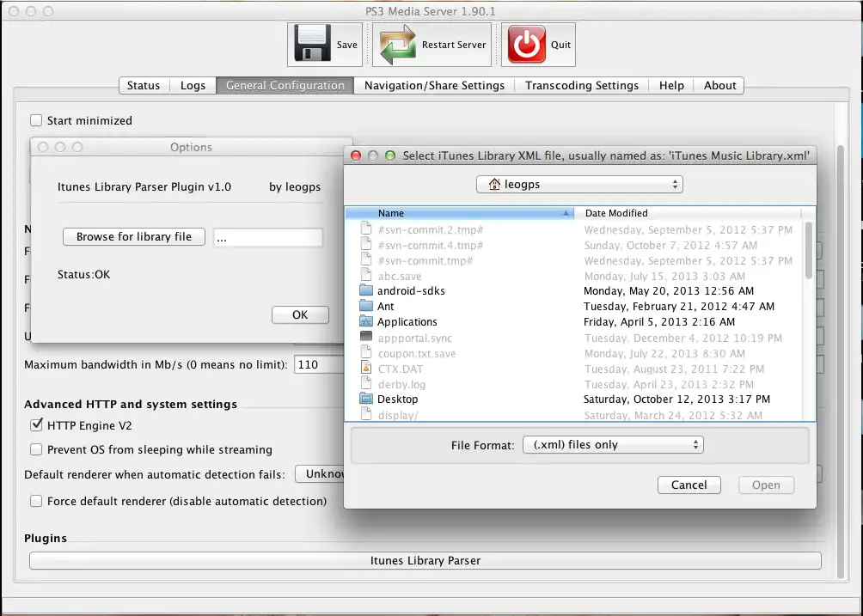Click the derby.log file icon
The height and width of the screenshot is (616, 863).
(366, 383)
